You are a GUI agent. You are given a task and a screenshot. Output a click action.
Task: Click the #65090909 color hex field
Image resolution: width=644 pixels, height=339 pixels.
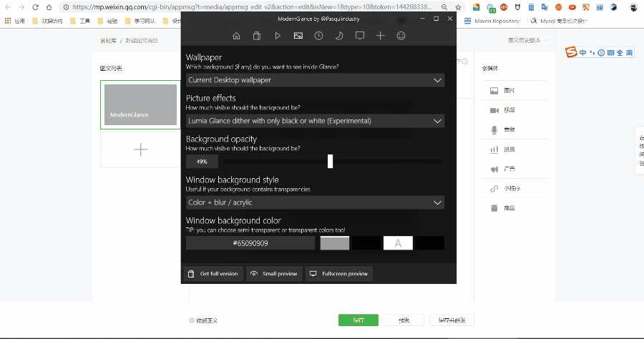point(250,243)
